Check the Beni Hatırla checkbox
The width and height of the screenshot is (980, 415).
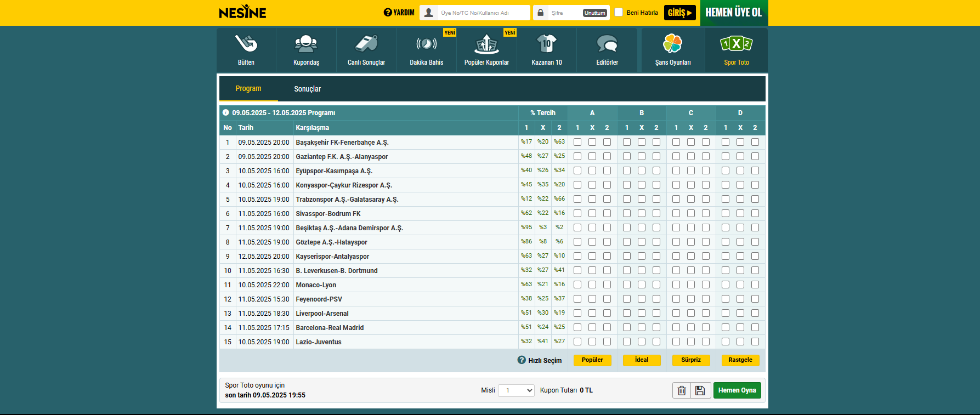point(619,12)
